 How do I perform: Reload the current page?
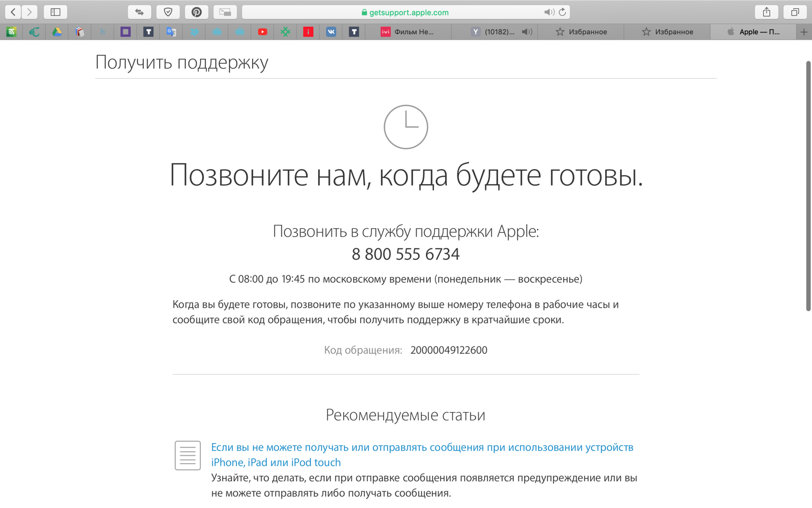[x=562, y=12]
